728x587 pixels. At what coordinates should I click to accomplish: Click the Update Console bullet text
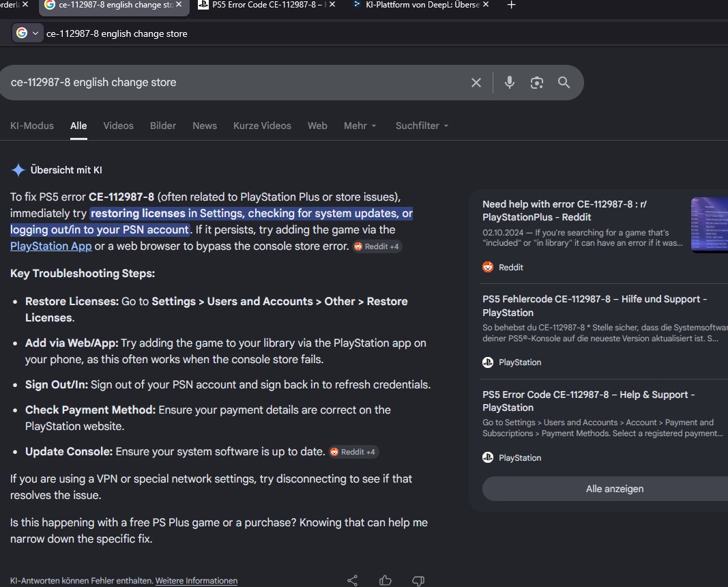click(x=175, y=452)
